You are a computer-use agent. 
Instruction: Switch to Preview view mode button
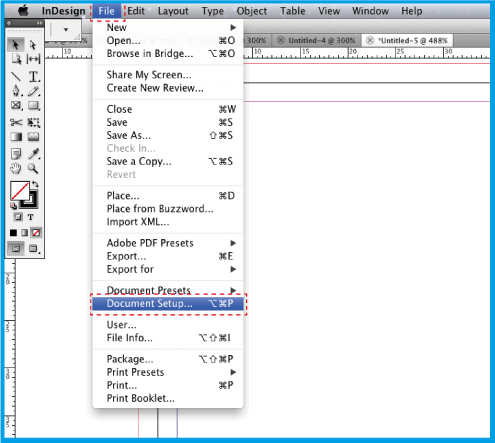click(x=33, y=248)
